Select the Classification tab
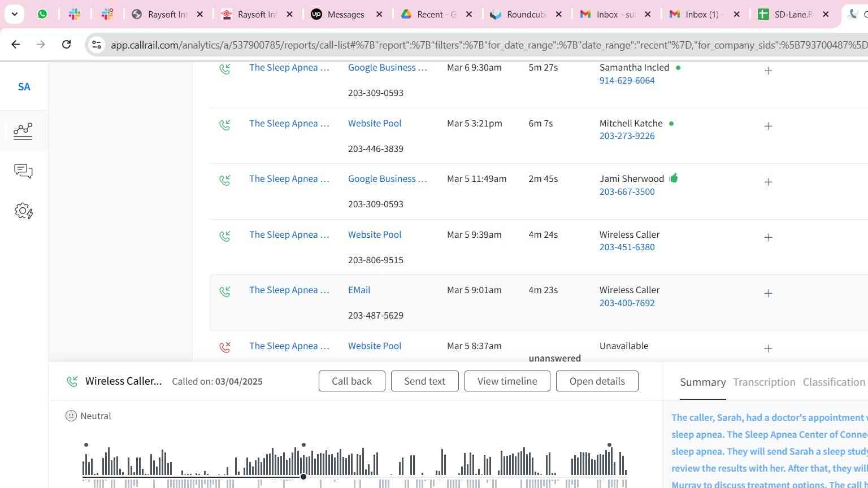The width and height of the screenshot is (868, 488). pyautogui.click(x=834, y=382)
